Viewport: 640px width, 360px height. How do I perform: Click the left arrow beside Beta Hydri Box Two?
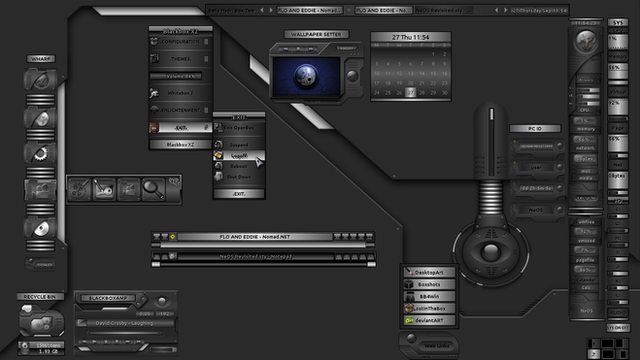tap(262, 10)
